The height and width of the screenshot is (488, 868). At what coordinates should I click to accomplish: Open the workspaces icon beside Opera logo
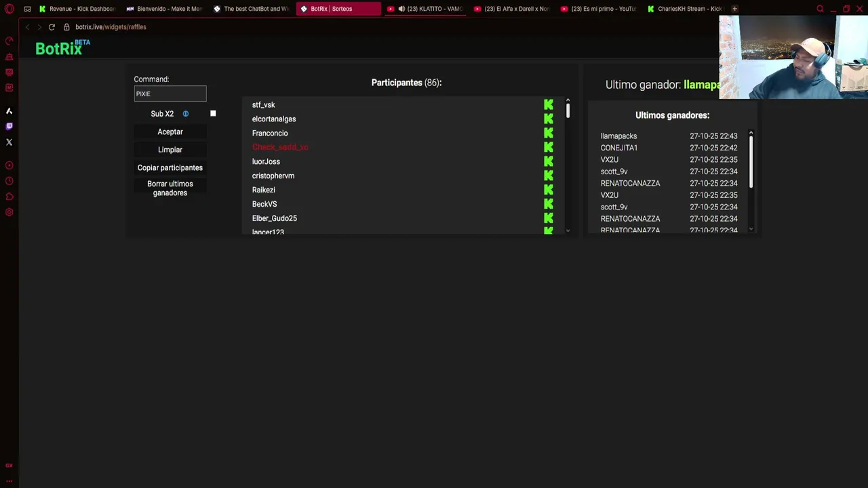(x=27, y=9)
